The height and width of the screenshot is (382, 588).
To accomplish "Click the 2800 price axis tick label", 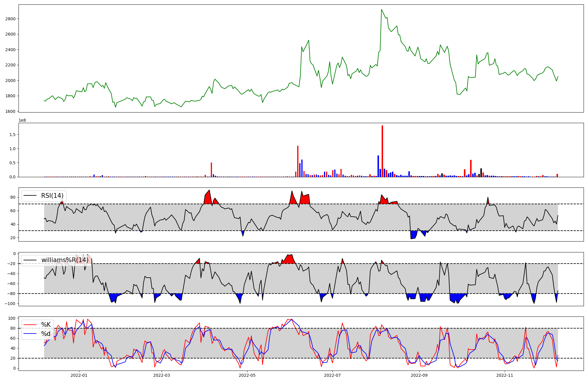I will click(x=11, y=19).
